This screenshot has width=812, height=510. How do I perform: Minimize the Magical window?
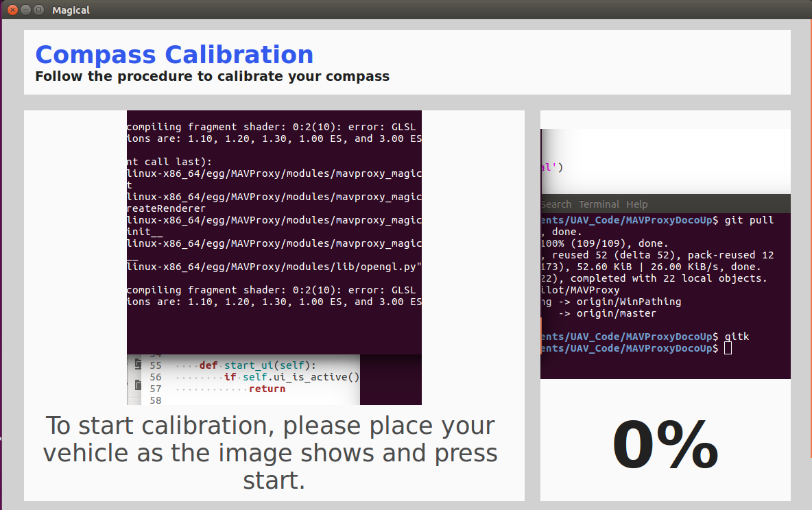point(25,10)
